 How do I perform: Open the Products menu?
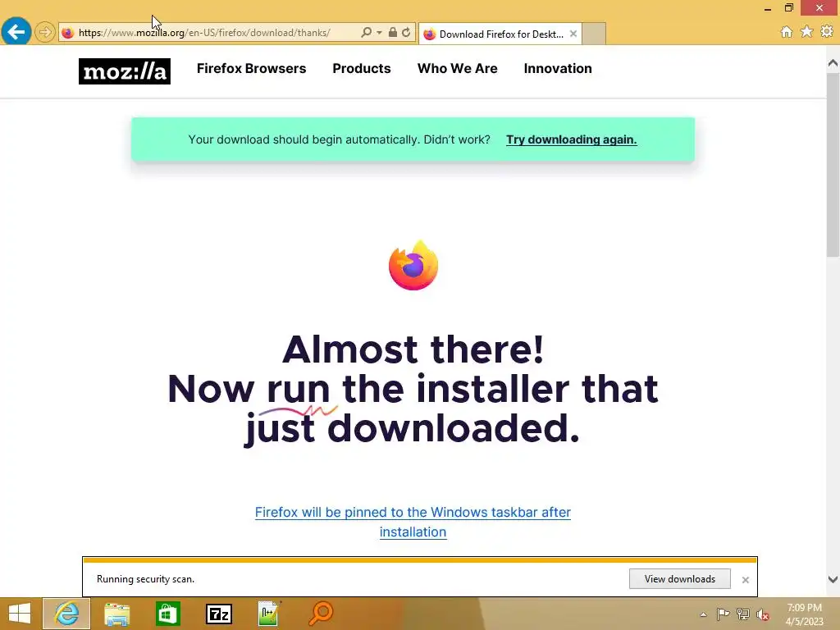coord(362,69)
